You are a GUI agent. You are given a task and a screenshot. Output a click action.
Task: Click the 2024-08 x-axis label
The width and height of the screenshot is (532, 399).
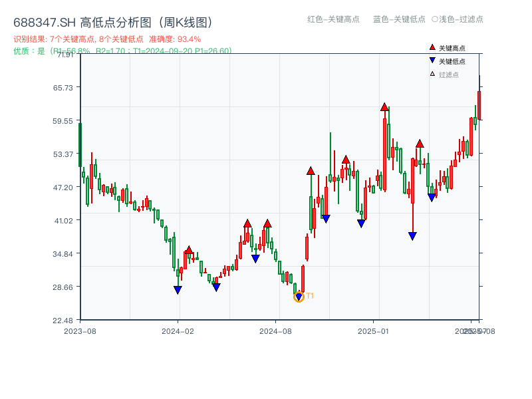[x=275, y=331]
